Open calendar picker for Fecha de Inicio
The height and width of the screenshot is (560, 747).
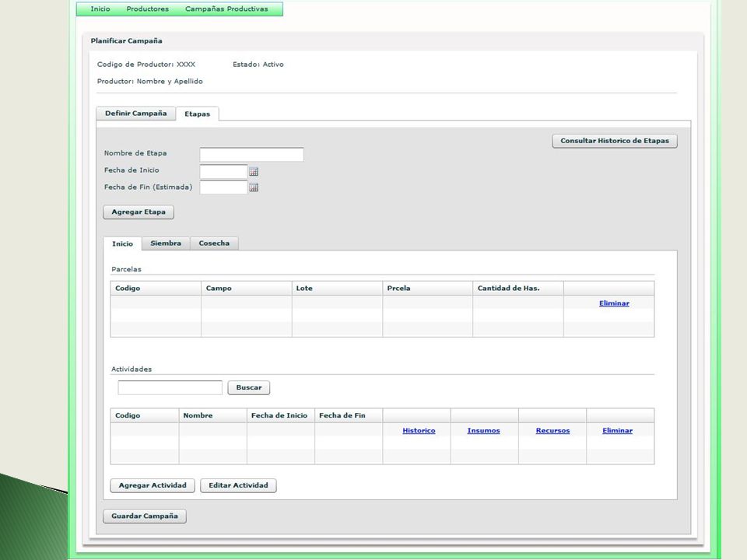(254, 171)
